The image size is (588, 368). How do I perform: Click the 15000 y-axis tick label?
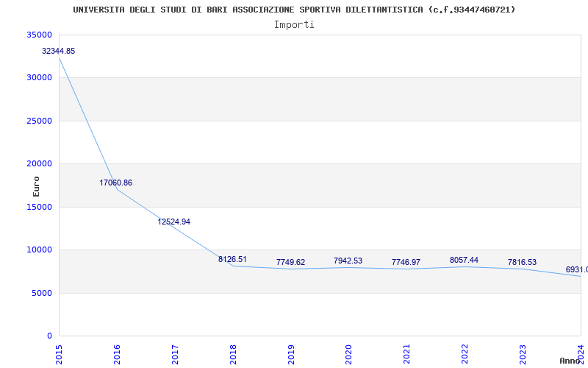pyautogui.click(x=39, y=207)
